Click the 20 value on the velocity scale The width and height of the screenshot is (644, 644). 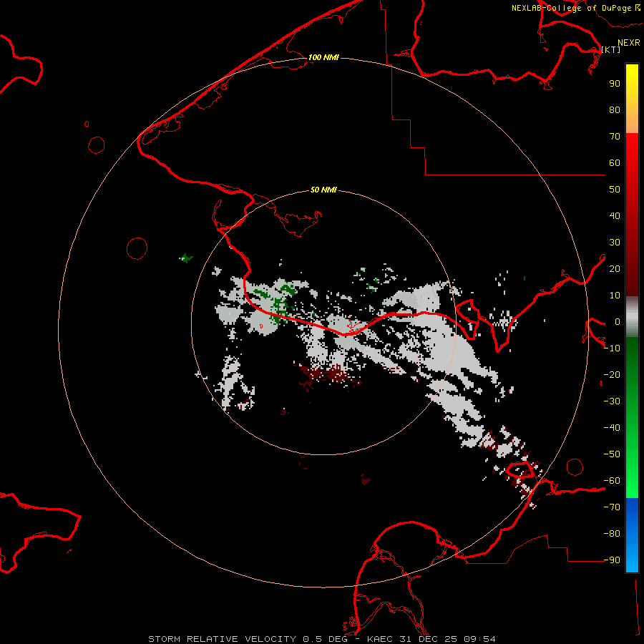(x=615, y=269)
